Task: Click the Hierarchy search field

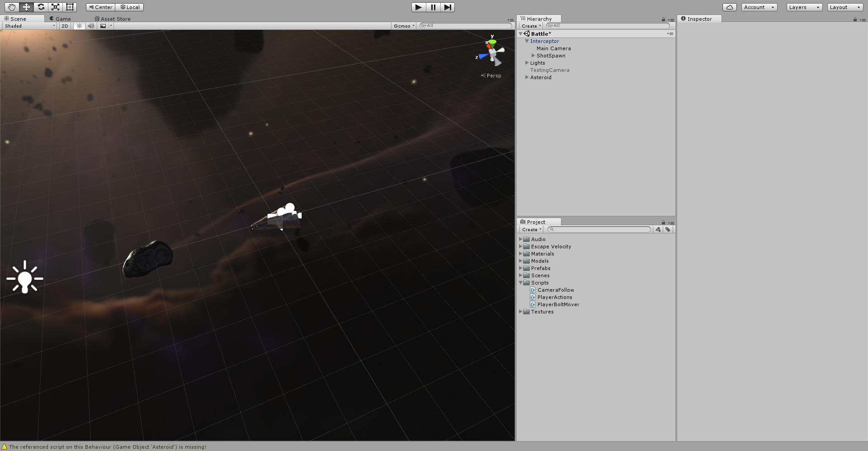Action: [x=608, y=26]
